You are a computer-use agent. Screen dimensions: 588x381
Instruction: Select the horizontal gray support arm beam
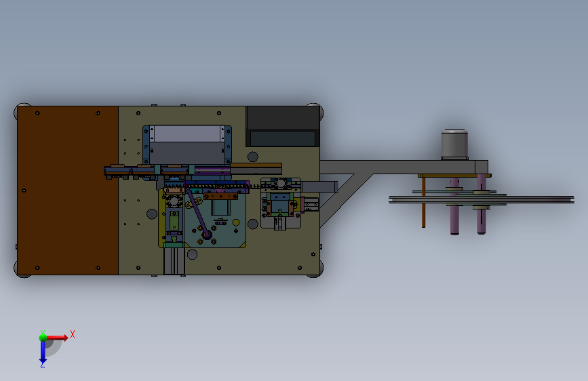[x=404, y=167]
